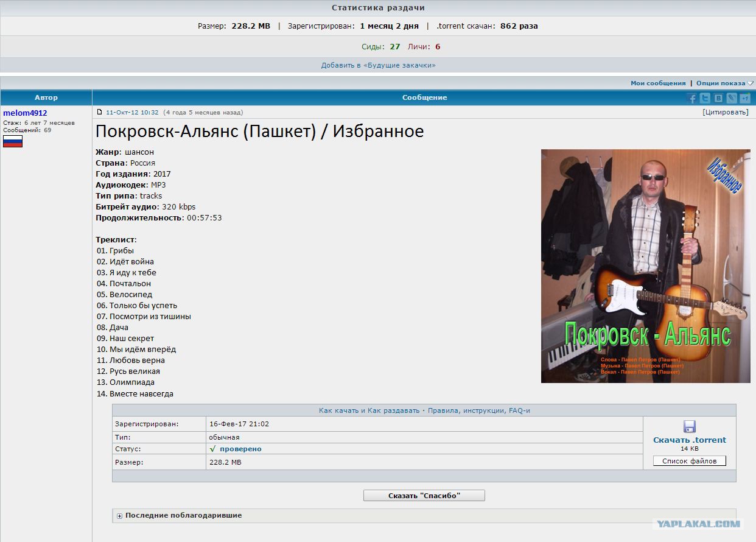Share via the VKontakte icon

(718, 98)
